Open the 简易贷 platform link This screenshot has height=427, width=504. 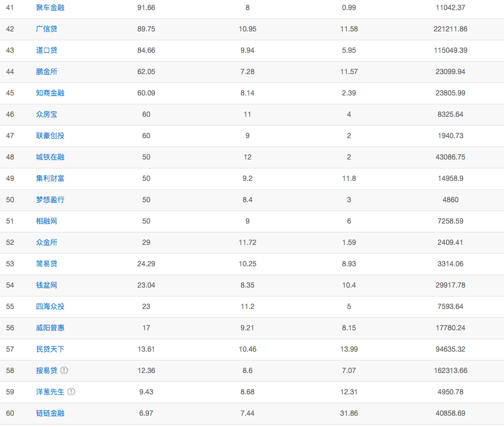coord(47,263)
